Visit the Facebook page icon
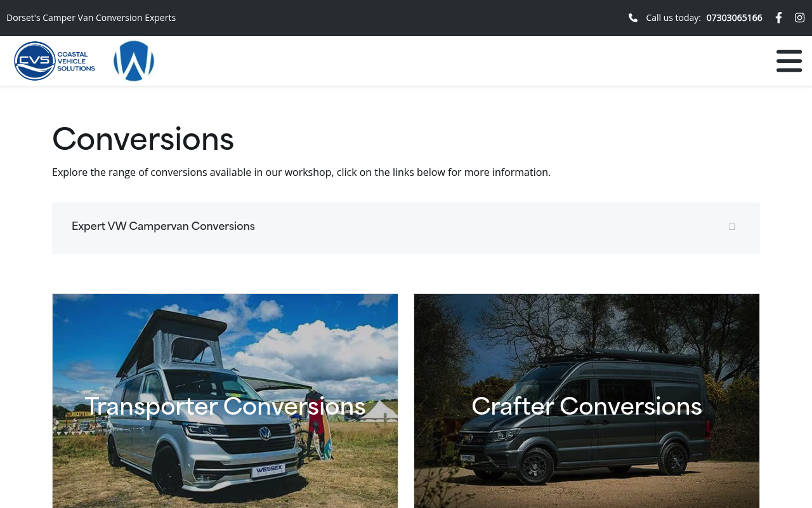This screenshot has height=508, width=812. point(778,18)
